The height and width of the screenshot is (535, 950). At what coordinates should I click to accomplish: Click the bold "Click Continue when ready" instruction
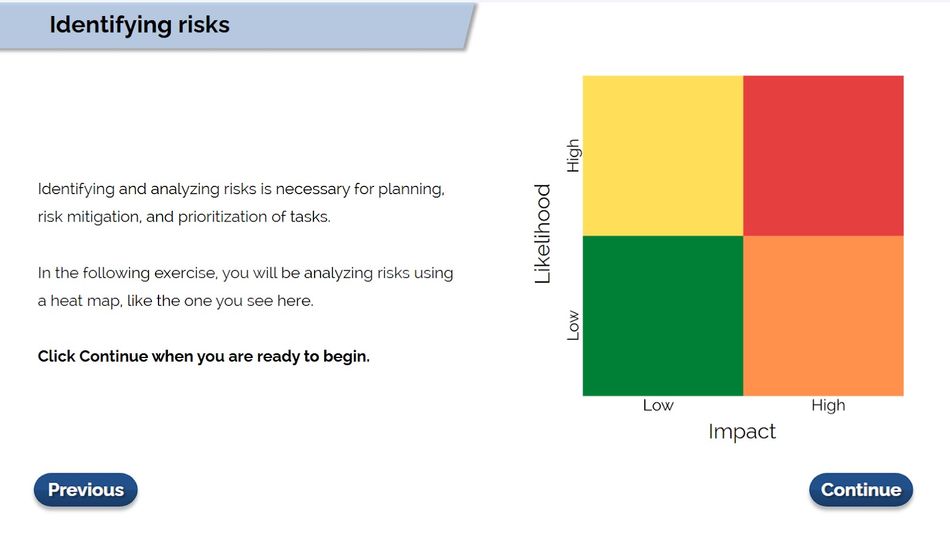pyautogui.click(x=204, y=356)
